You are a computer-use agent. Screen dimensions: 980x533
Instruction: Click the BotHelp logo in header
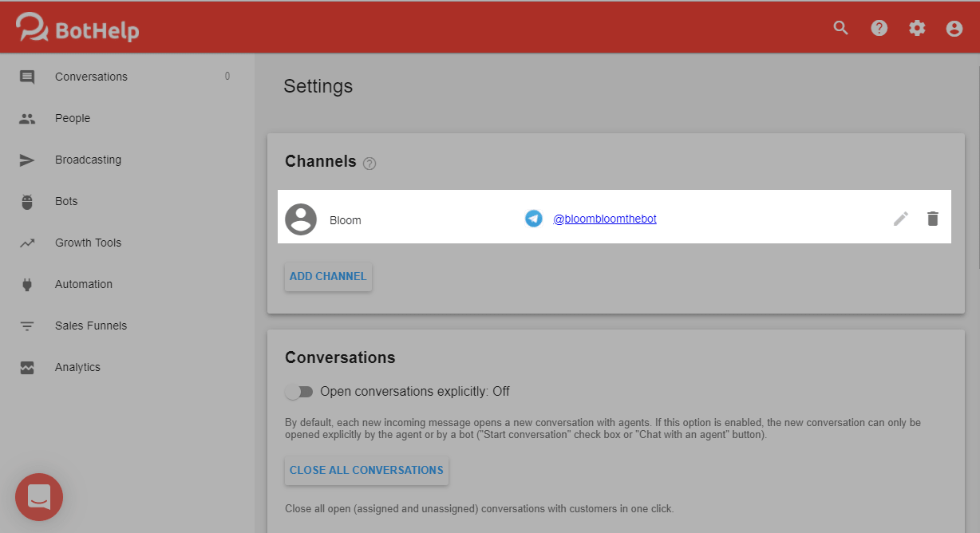77,28
